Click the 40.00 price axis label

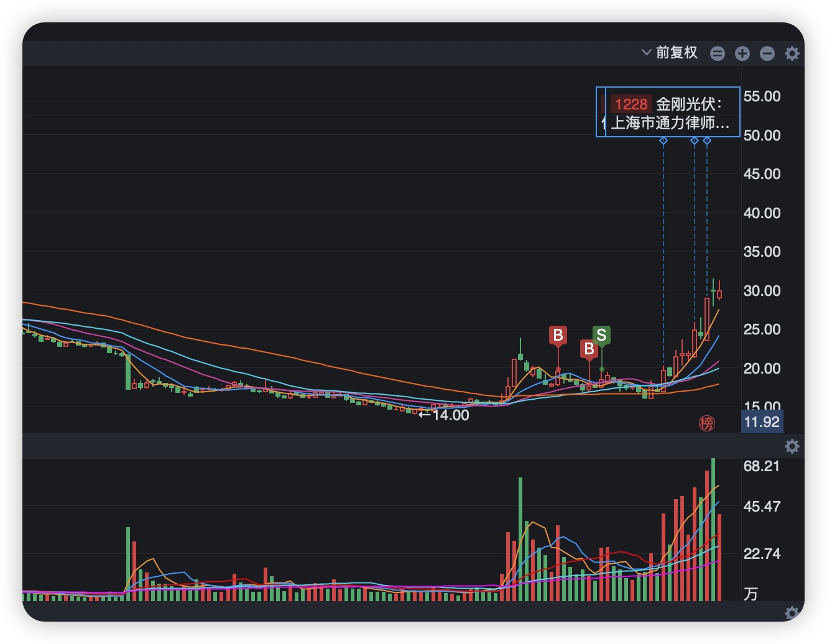(762, 213)
